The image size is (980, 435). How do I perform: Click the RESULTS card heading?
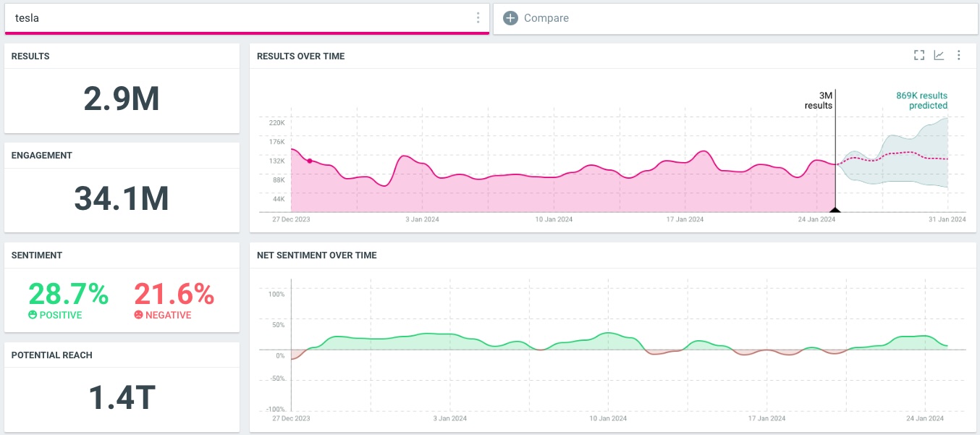30,56
